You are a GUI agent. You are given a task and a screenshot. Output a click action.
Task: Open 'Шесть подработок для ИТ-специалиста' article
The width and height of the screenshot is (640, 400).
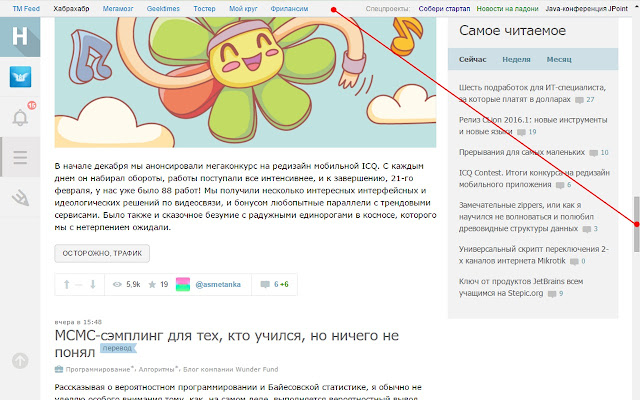click(532, 93)
